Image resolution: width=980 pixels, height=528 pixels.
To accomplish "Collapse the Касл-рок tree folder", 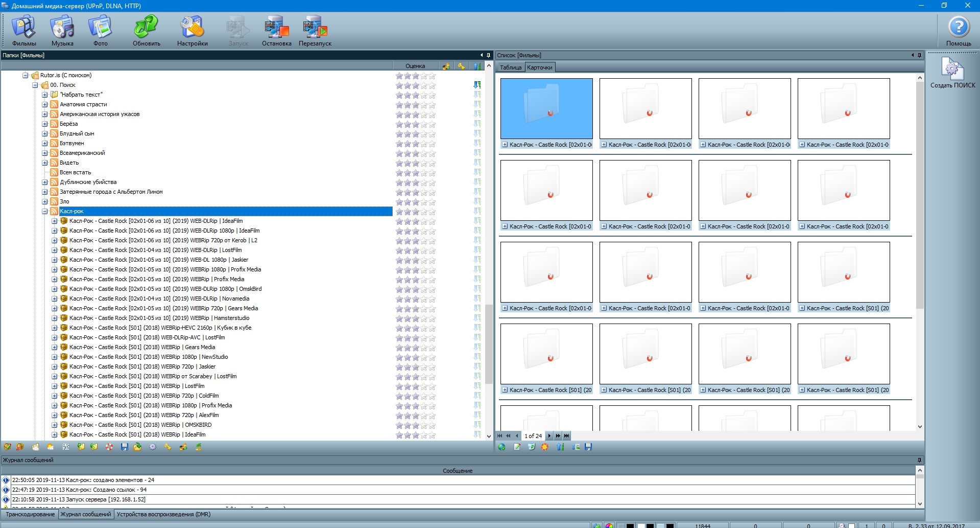I will coord(45,211).
